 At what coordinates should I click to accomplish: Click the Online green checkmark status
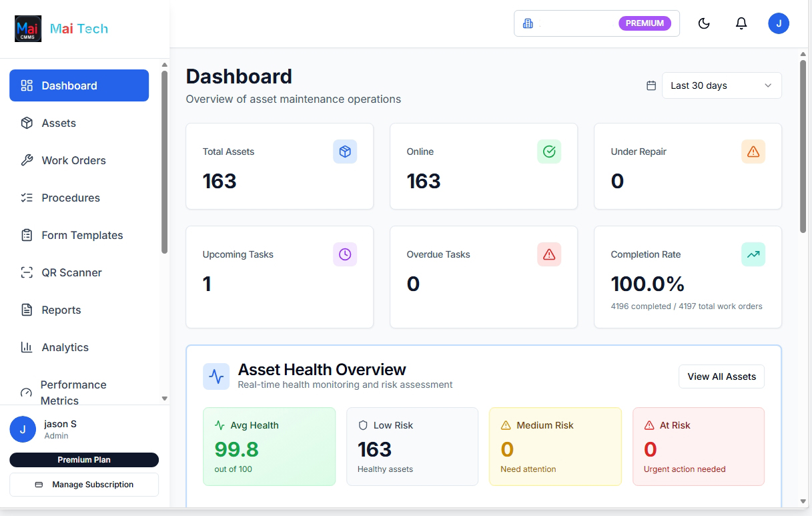pyautogui.click(x=549, y=152)
